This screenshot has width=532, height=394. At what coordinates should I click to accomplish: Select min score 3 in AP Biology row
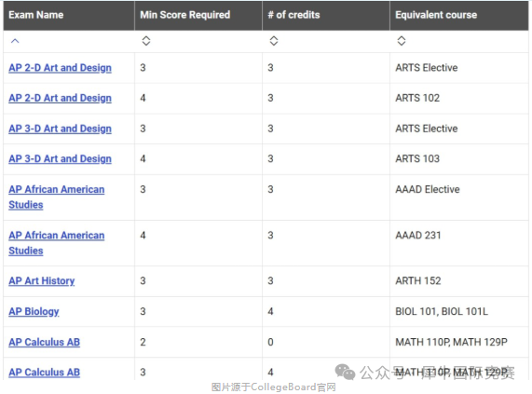click(143, 311)
